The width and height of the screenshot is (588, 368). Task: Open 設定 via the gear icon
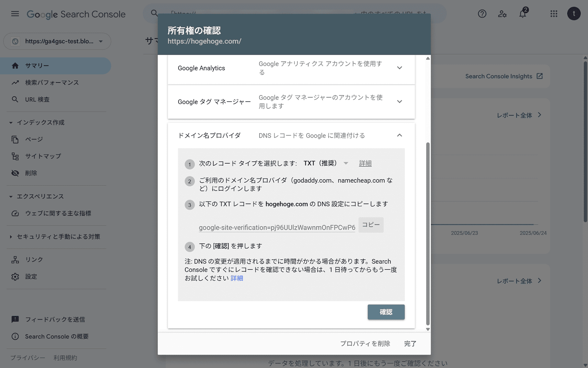tap(15, 276)
